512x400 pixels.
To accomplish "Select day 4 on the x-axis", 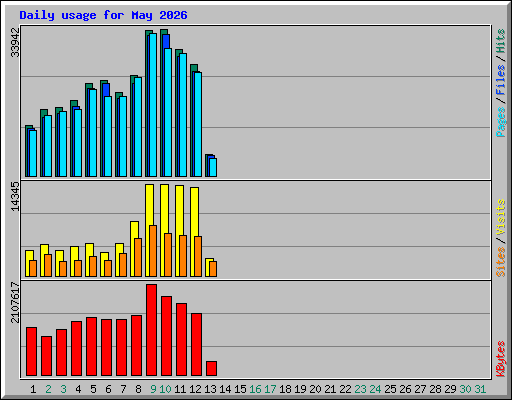I will point(78,389).
